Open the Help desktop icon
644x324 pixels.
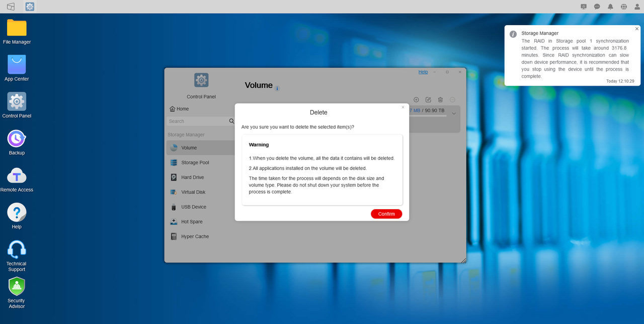[x=17, y=216]
